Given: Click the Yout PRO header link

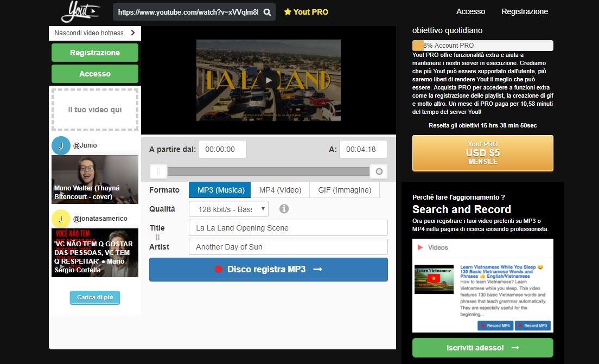Looking at the screenshot, I should tap(307, 12).
